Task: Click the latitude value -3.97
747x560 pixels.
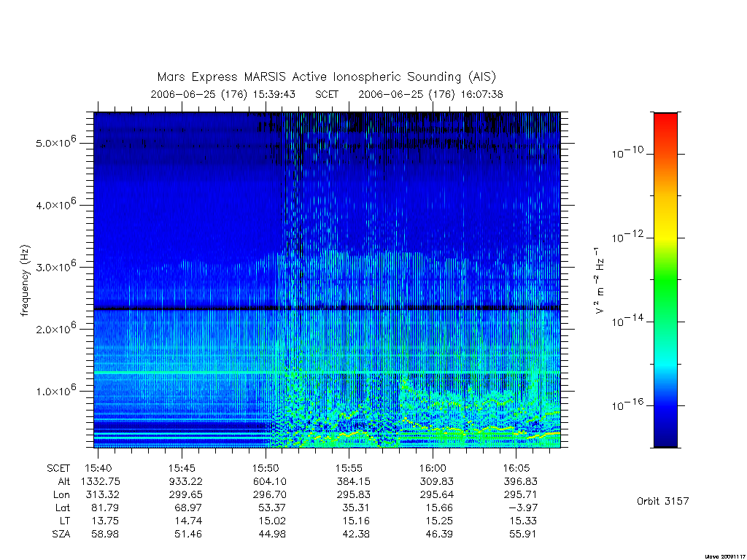Action: coord(523,507)
